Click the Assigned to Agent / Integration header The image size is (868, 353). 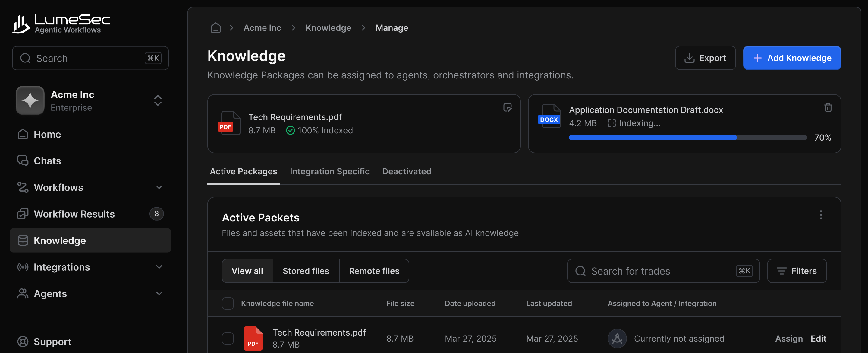[662, 304]
